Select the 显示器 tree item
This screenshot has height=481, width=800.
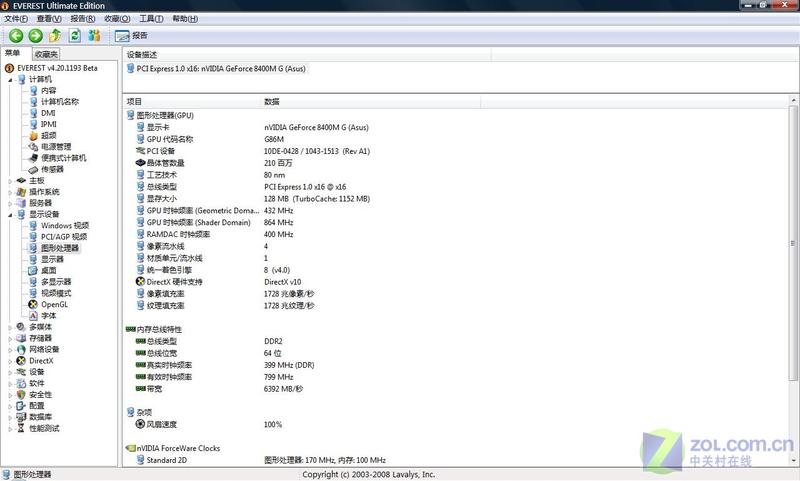(52, 259)
